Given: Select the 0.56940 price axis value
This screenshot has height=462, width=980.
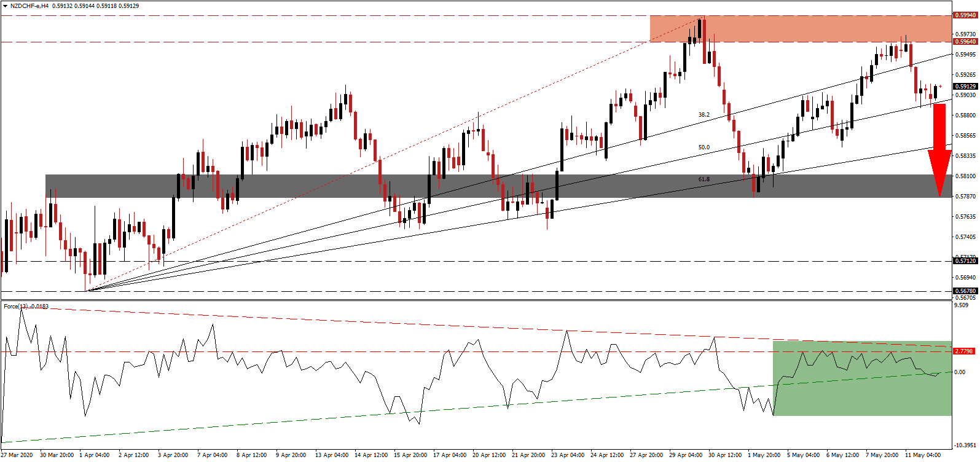Looking at the screenshot, I should (x=966, y=278).
